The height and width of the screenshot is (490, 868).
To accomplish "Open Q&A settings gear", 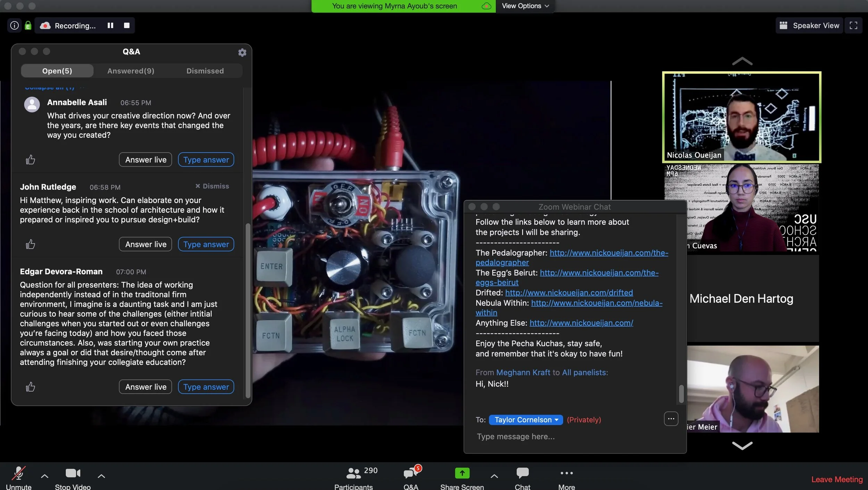I will (x=242, y=52).
